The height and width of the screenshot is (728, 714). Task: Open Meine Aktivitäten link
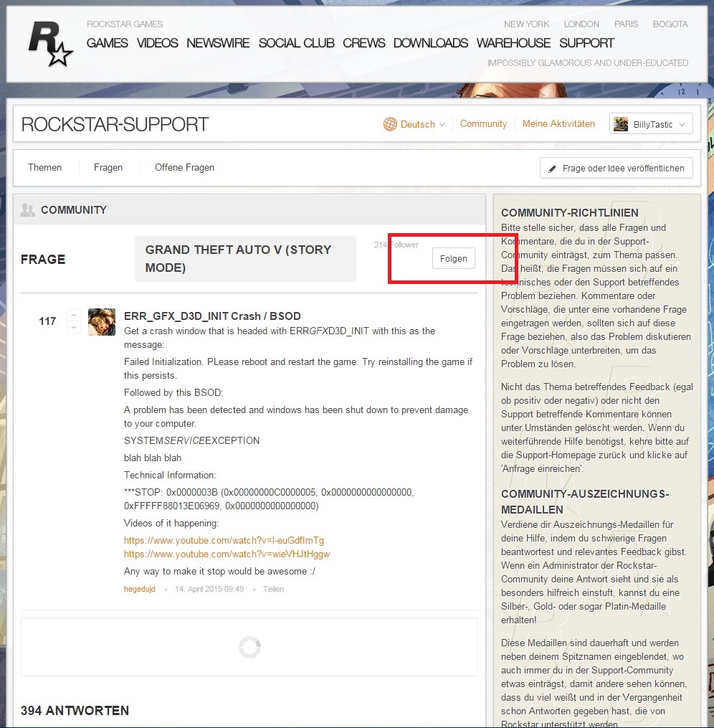pos(558,124)
